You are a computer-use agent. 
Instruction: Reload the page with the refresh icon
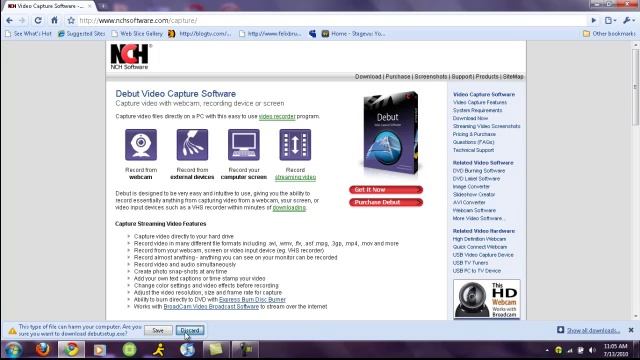[38, 20]
